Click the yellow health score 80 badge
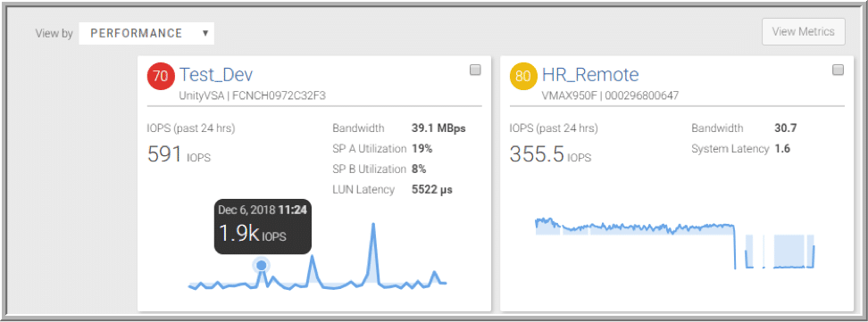This screenshot has width=868, height=322. pos(523,77)
